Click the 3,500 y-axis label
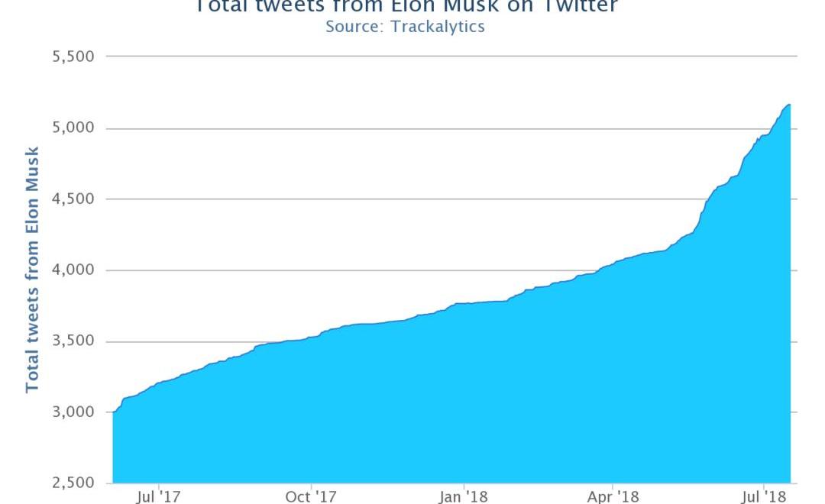This screenshot has height=504, width=825. tap(73, 341)
